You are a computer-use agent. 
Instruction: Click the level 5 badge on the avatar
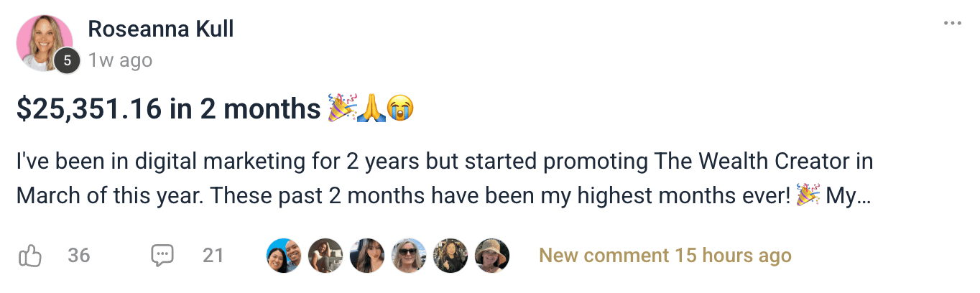(x=67, y=61)
